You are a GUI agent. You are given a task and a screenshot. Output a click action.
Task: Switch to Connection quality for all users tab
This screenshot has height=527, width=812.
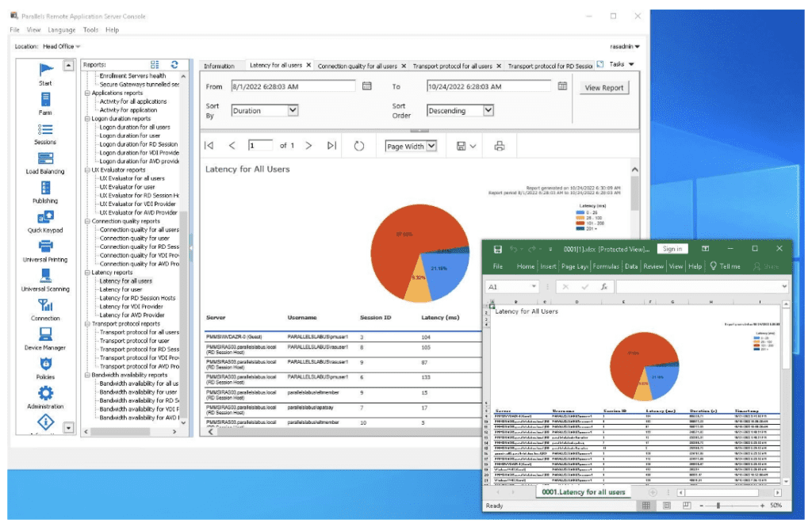coord(357,66)
